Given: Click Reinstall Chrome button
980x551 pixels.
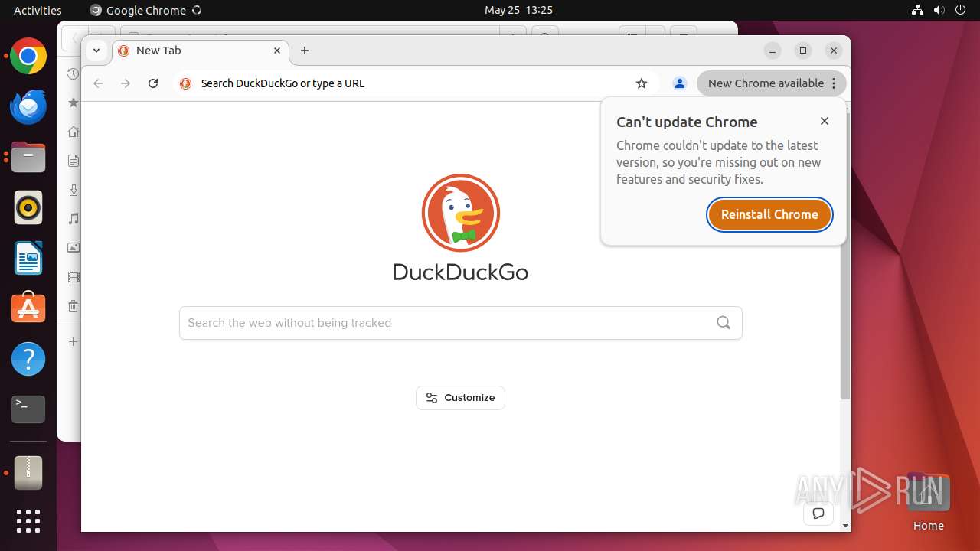Looking at the screenshot, I should click(x=769, y=214).
